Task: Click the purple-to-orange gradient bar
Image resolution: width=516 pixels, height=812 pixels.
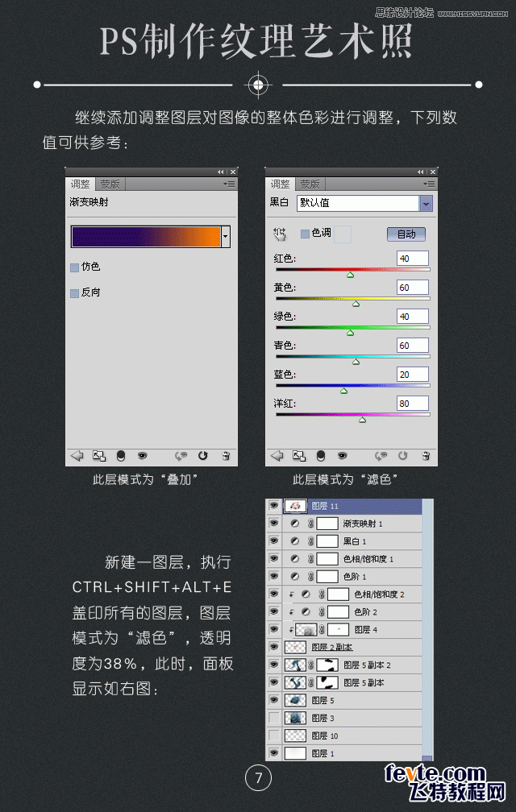Action: pos(146,236)
